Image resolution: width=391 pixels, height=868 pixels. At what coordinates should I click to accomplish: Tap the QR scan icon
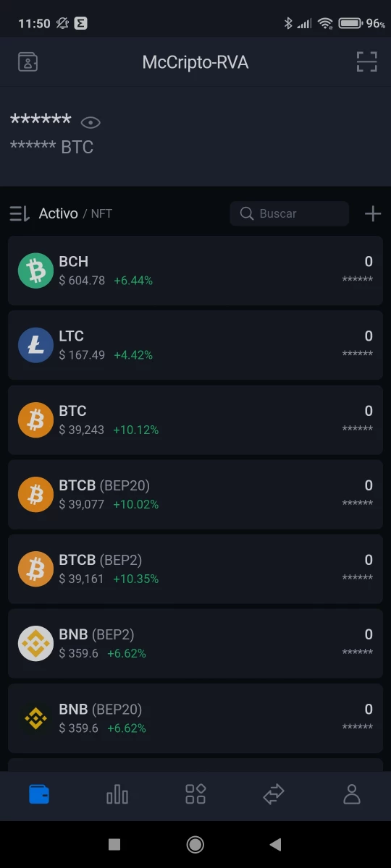coord(367,62)
